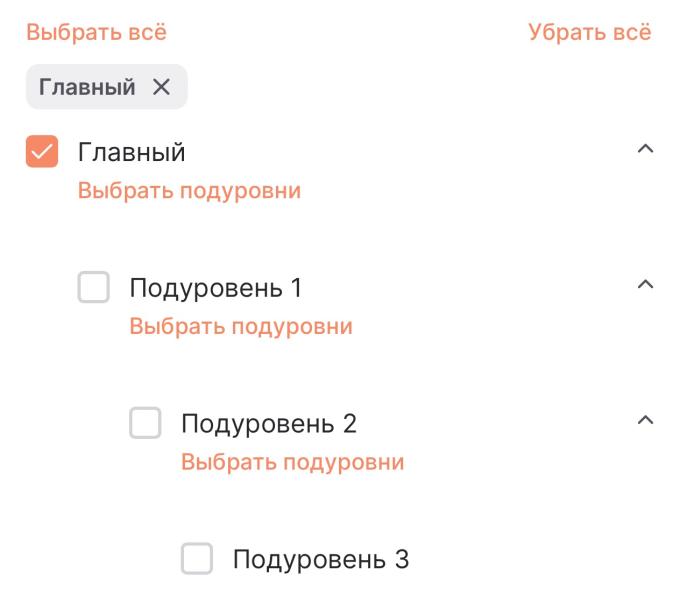Screen dimensions: 694x600
Task: Enable the Подуровень 3 checkbox
Action: point(197,559)
